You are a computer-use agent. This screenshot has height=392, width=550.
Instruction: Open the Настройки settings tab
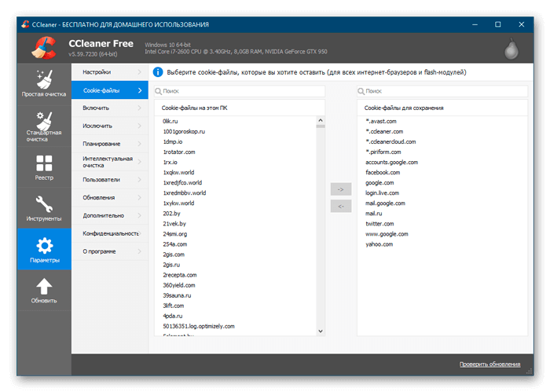(110, 71)
